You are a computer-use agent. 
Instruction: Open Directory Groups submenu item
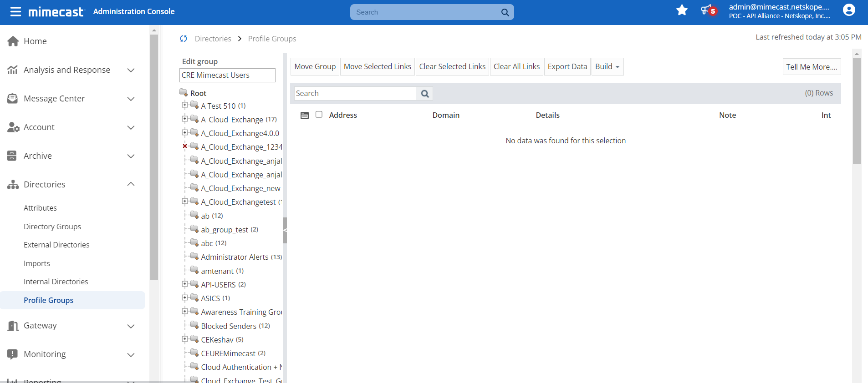tap(52, 227)
